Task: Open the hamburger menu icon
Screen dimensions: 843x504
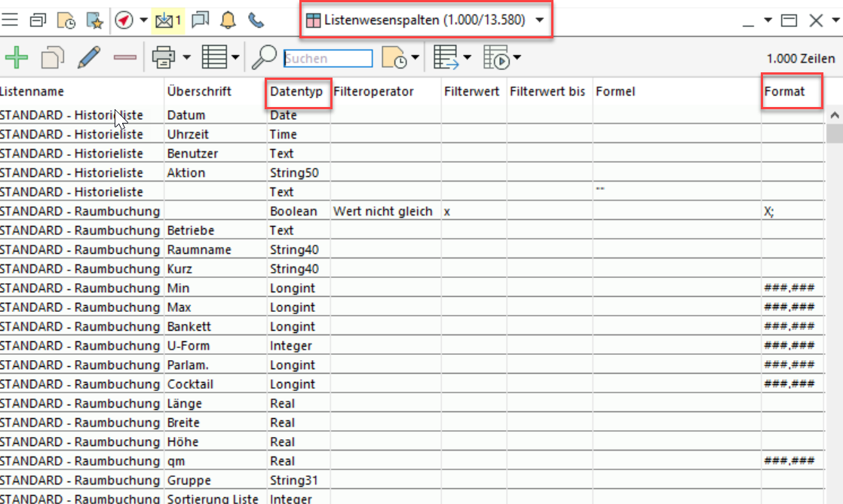Action: 10,20
